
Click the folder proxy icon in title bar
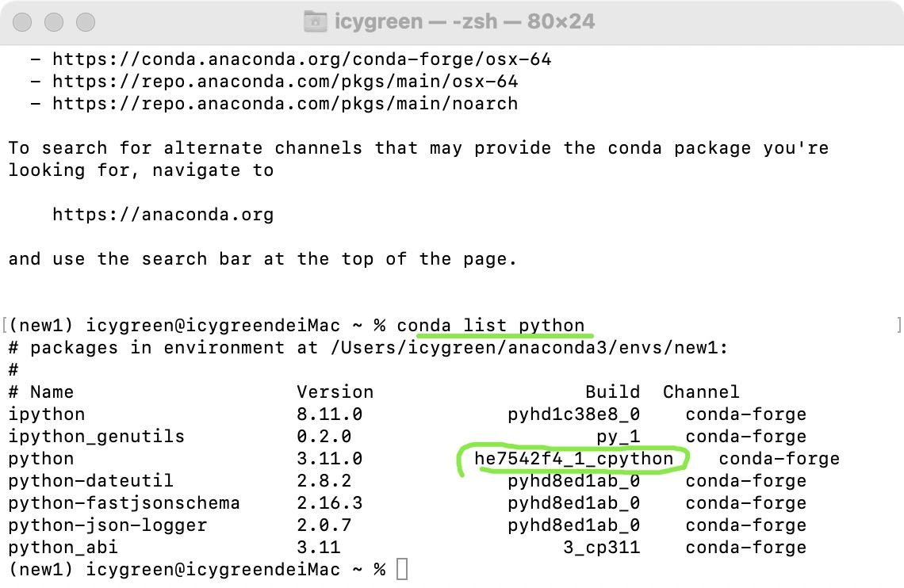click(313, 21)
